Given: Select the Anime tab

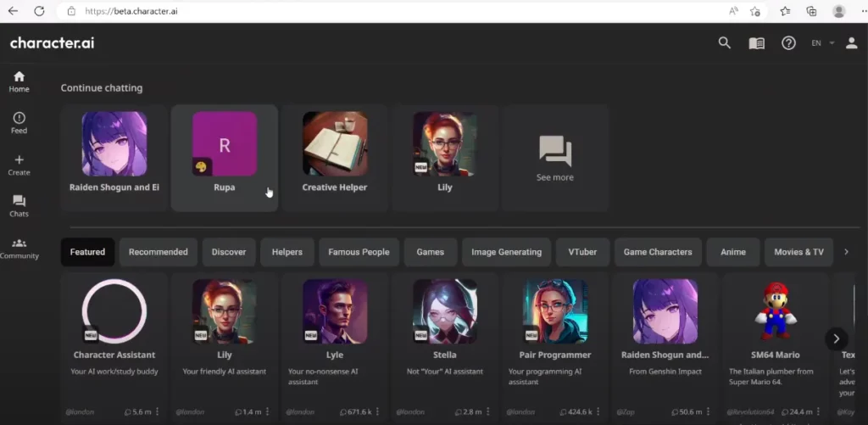Looking at the screenshot, I should click(733, 252).
